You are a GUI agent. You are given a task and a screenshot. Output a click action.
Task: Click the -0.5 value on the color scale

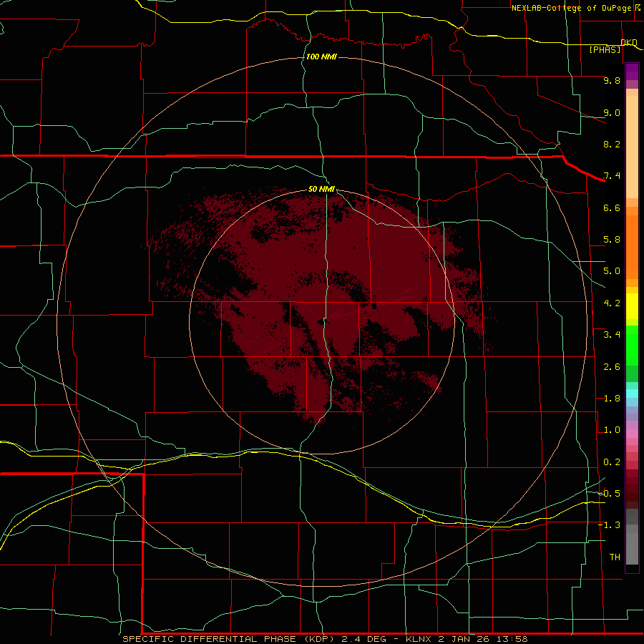[609, 494]
